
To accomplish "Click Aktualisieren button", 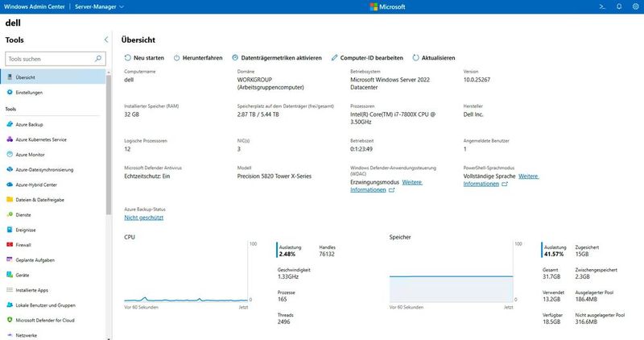I will coord(434,58).
